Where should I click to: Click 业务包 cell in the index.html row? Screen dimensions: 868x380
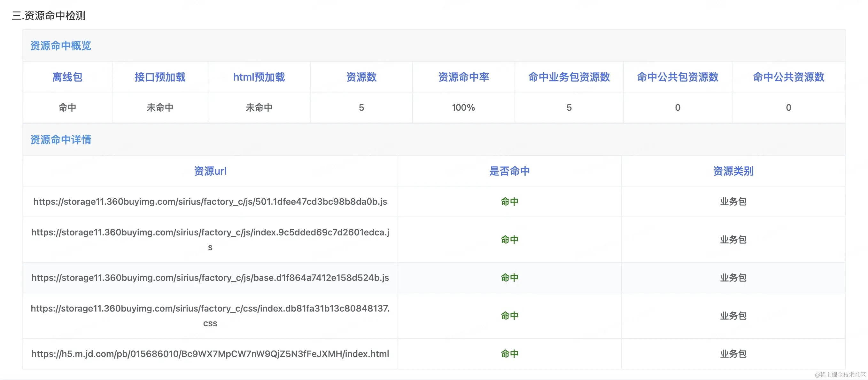[x=733, y=354]
